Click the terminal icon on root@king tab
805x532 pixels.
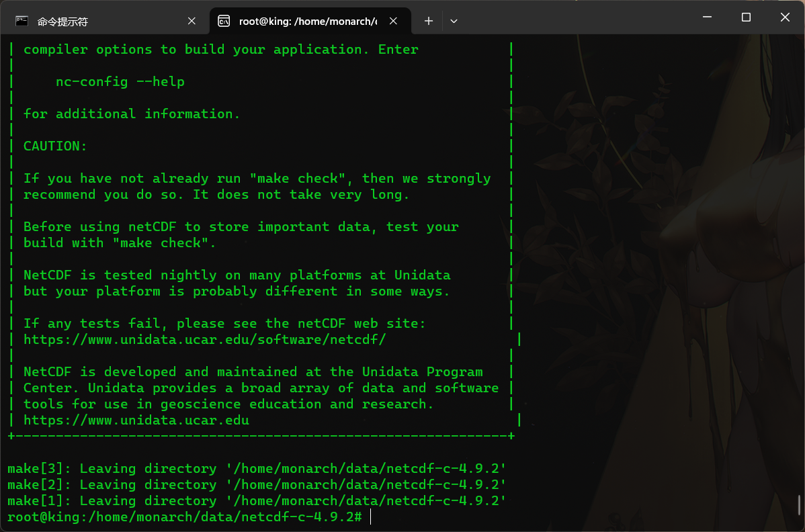[x=224, y=21]
